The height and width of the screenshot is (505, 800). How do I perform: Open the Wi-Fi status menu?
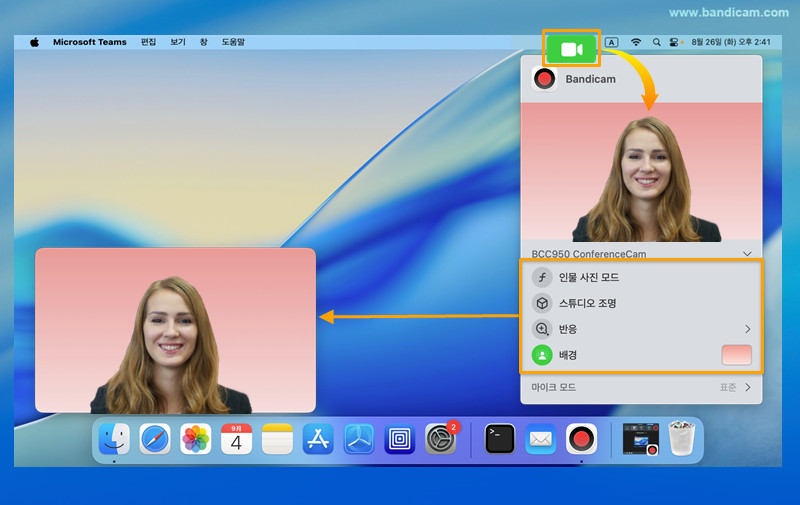coord(636,42)
